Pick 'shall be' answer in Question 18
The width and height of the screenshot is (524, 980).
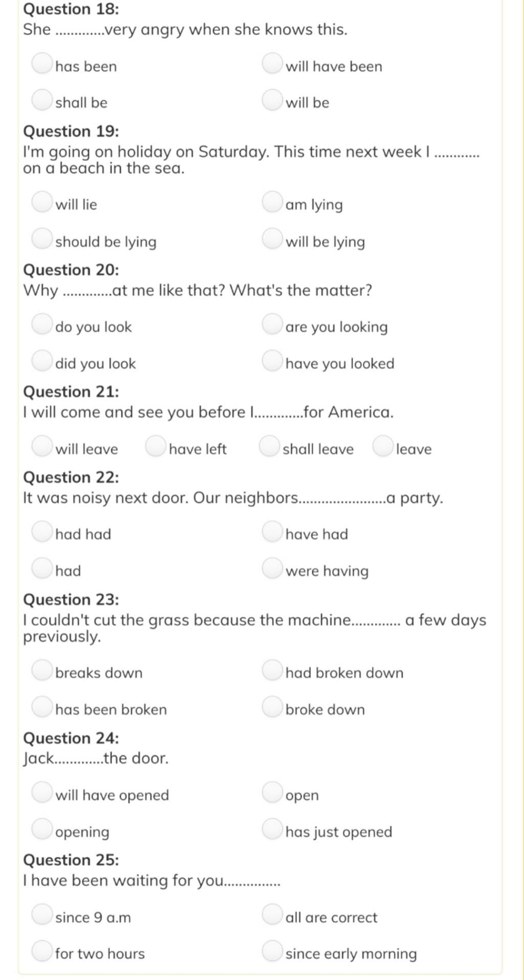pyautogui.click(x=42, y=100)
